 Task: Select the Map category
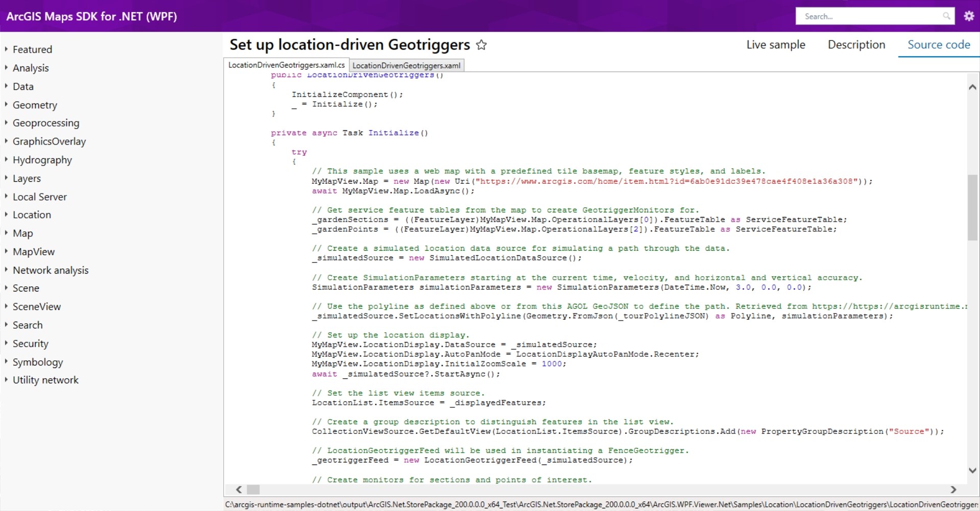point(23,233)
